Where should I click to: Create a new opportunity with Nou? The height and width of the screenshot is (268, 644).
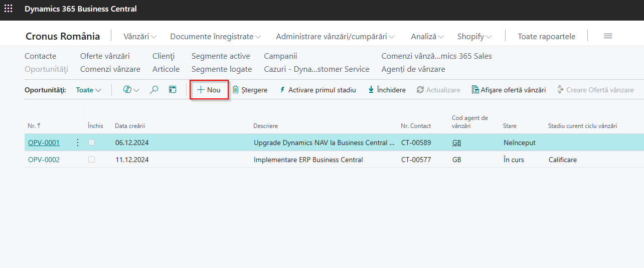click(209, 90)
